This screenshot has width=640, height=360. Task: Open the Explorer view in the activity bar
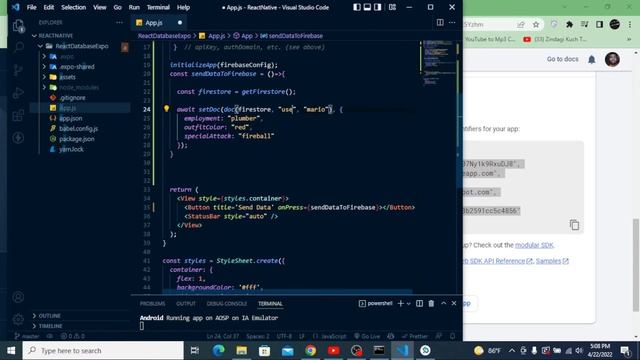(18, 26)
